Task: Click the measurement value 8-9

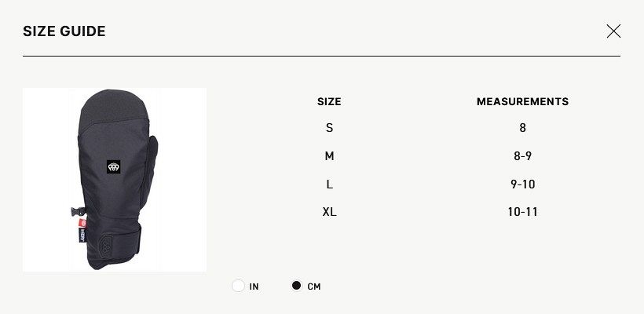Action: [x=522, y=156]
